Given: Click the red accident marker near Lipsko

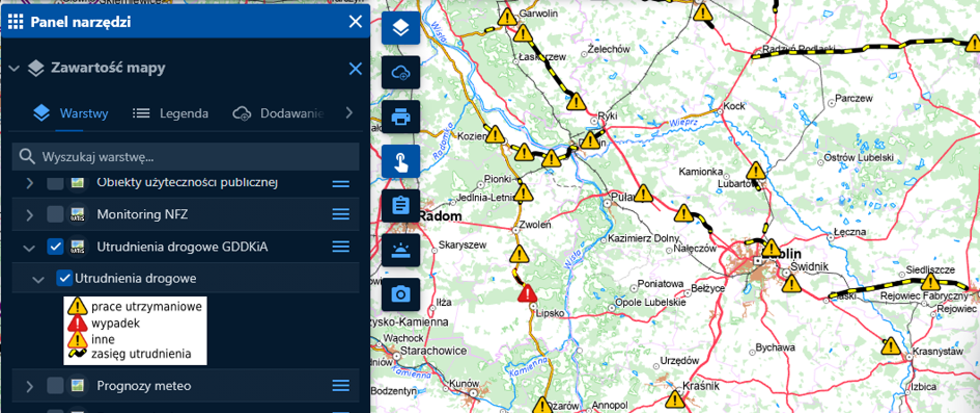Looking at the screenshot, I should click(527, 294).
